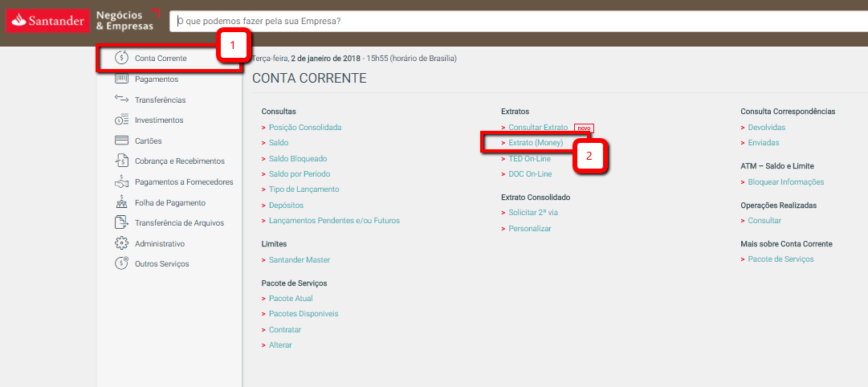
Task: Open the Investimentos menu
Action: (159, 120)
